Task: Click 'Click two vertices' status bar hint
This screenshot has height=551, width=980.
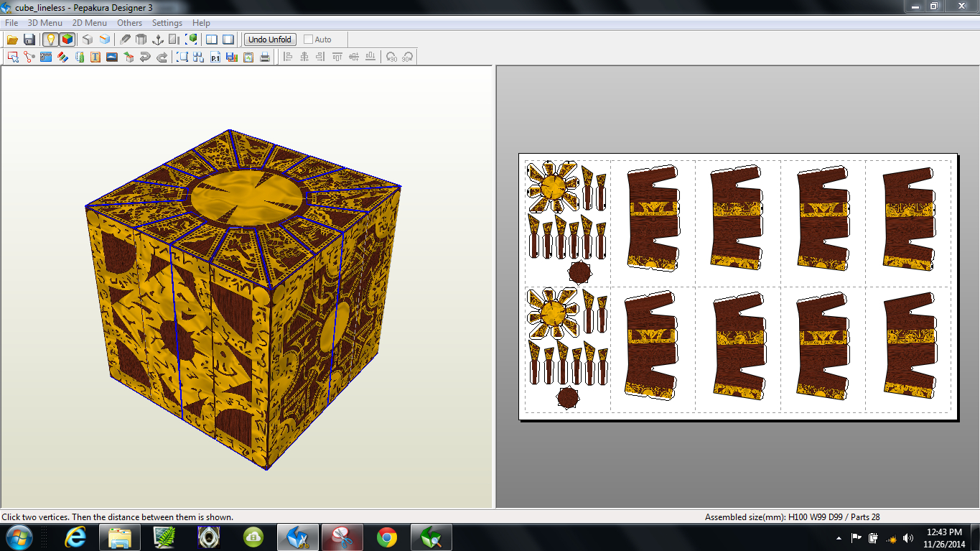Action: (x=118, y=517)
